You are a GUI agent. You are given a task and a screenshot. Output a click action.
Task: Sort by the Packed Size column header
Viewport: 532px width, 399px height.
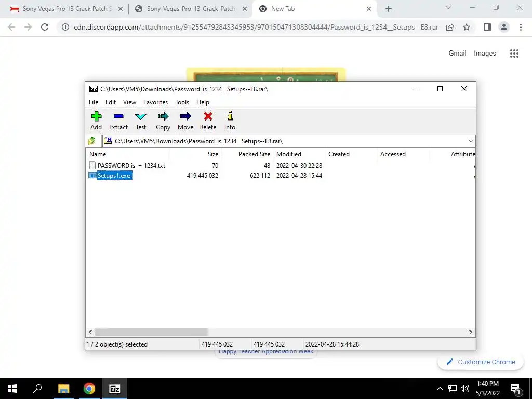point(247,154)
